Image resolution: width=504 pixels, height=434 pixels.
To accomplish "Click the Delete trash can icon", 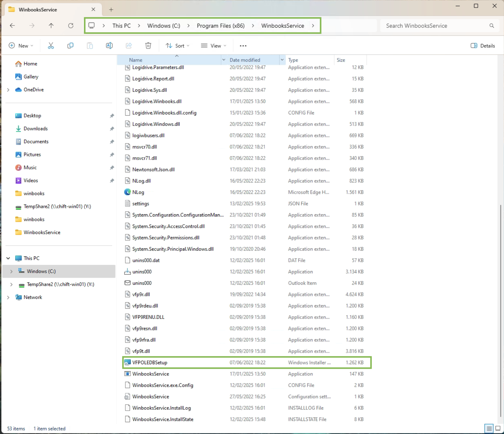I will [x=148, y=46].
